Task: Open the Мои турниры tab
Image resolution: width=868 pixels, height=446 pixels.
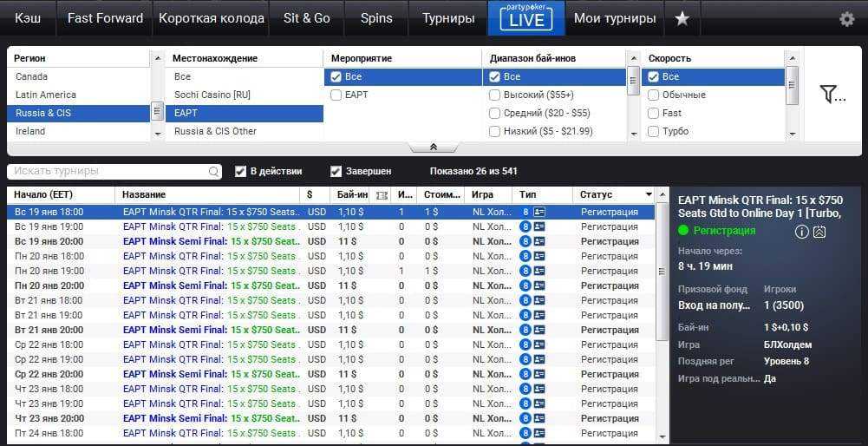Action: point(615,18)
